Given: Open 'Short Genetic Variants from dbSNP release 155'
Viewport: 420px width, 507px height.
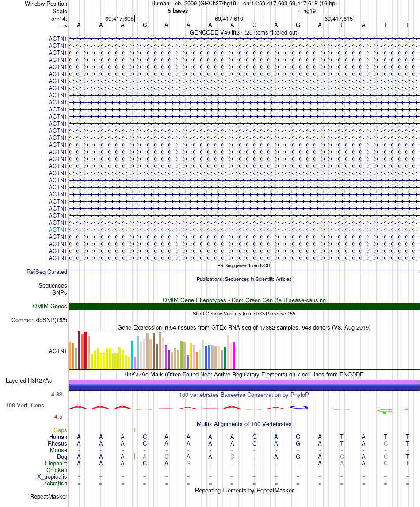Looking at the screenshot, I should [x=244, y=314].
